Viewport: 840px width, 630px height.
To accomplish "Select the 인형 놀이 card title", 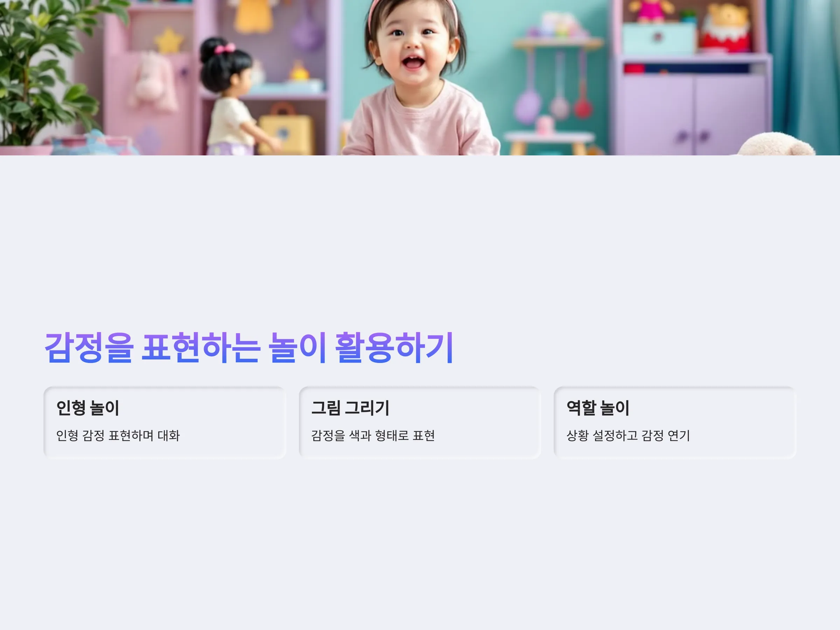I will (x=88, y=408).
